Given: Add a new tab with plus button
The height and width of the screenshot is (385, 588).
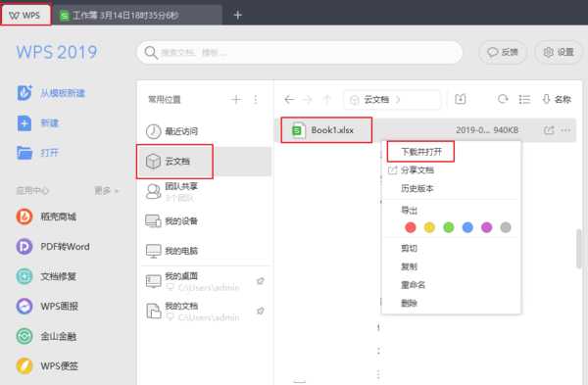Looking at the screenshot, I should 238,16.
